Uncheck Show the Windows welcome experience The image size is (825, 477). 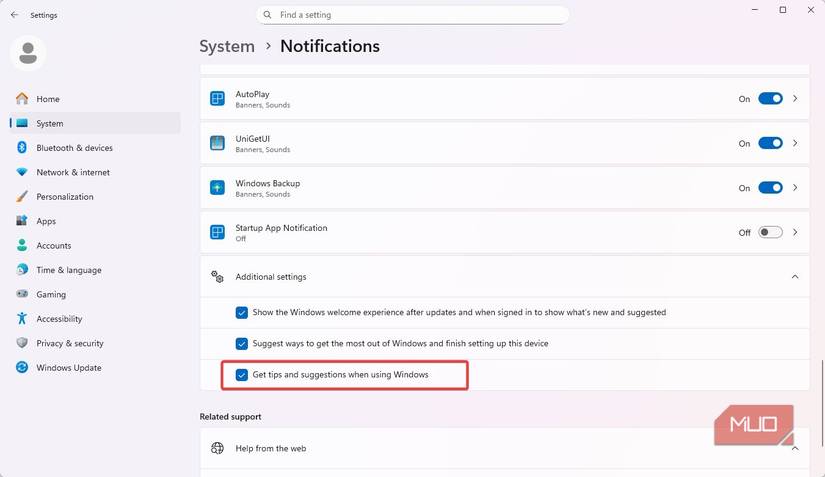(242, 312)
